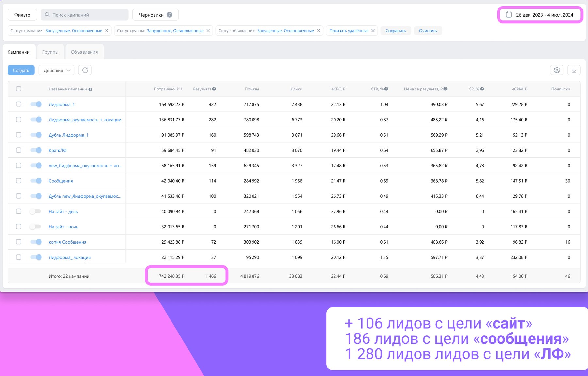
Task: Show help tooltip for «Результат» column
Action: [214, 89]
